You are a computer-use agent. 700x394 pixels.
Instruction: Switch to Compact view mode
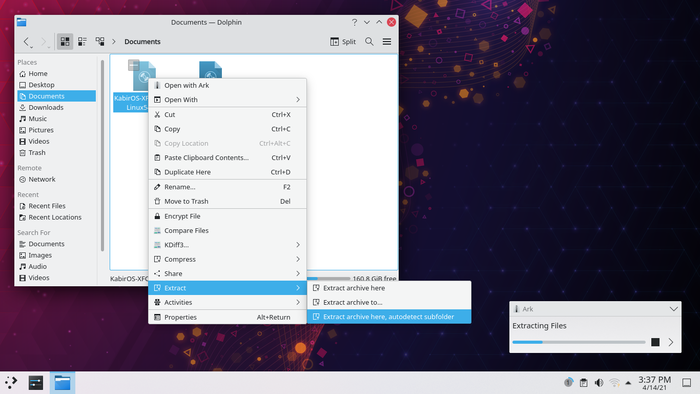[x=83, y=41]
